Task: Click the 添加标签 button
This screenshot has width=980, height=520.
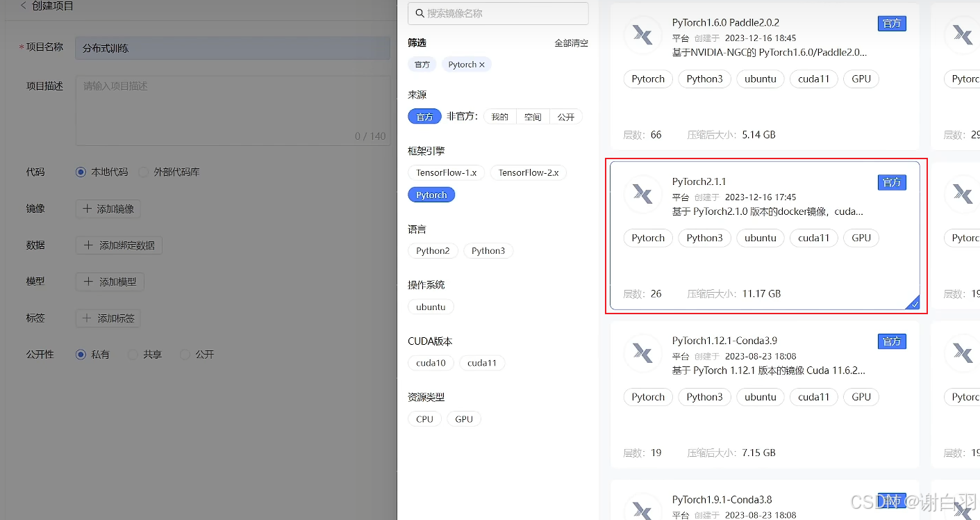Action: [108, 318]
